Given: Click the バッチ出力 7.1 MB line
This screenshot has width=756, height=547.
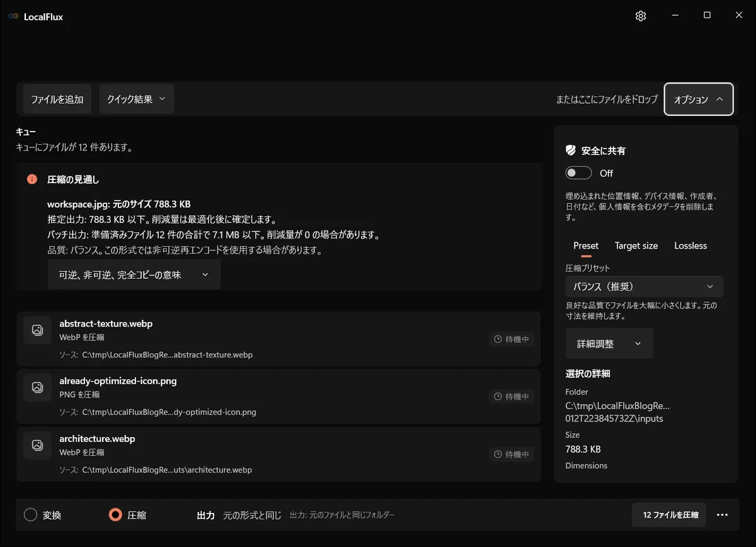Looking at the screenshot, I should pyautogui.click(x=213, y=235).
